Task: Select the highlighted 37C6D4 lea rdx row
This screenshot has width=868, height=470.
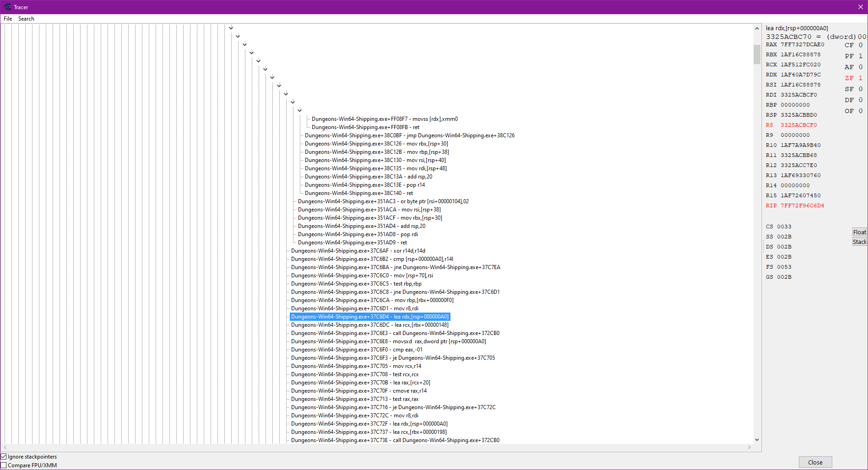Action: pyautogui.click(x=370, y=317)
